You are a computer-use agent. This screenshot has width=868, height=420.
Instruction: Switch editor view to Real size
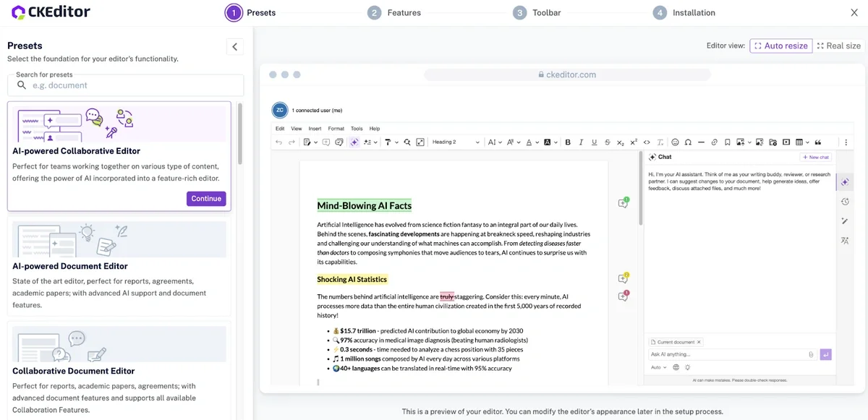(x=839, y=46)
